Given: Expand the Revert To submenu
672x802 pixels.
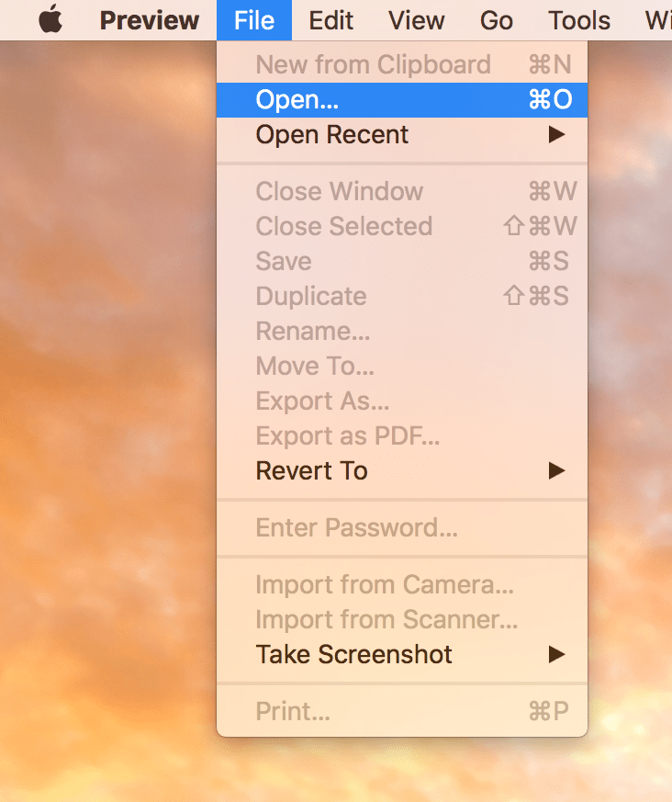Looking at the screenshot, I should click(402, 471).
